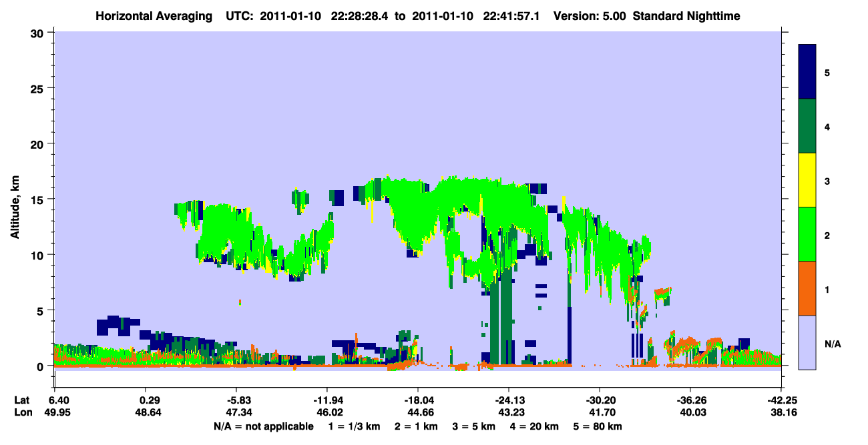Click the longitude value 44.66

[x=422, y=413]
